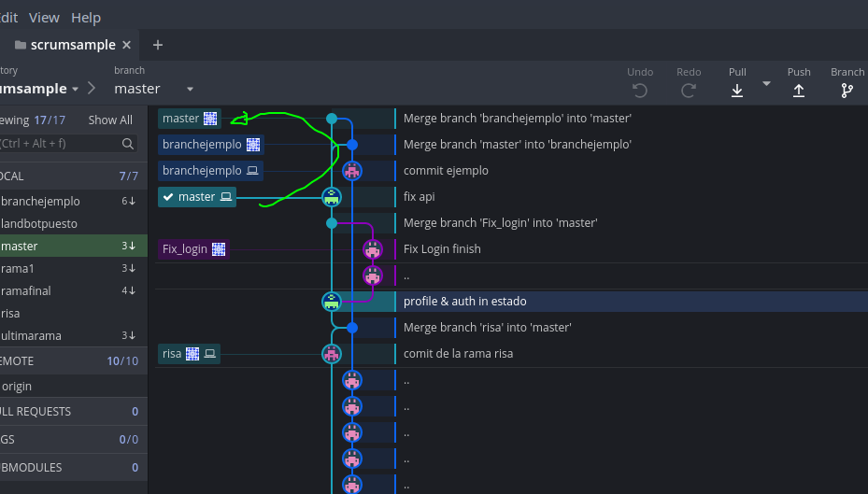Screen dimensions: 868x494
Task: Open the repository name dropdown
Action: (75, 90)
